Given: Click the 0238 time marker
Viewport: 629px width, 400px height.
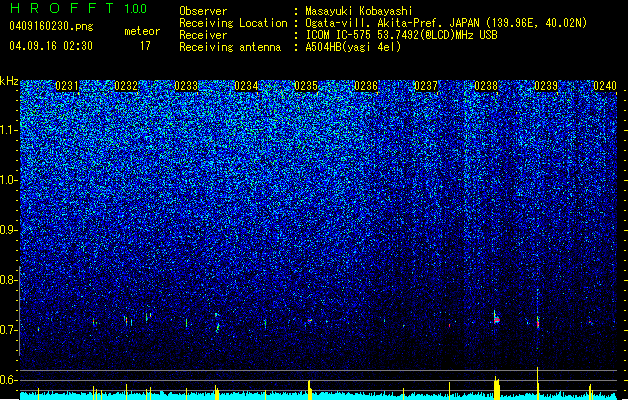Looking at the screenshot, I should point(486,86).
